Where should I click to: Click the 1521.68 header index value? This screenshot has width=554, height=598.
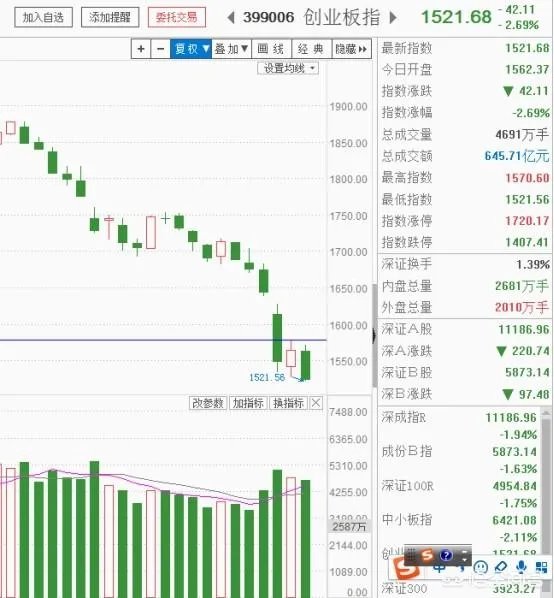click(456, 17)
